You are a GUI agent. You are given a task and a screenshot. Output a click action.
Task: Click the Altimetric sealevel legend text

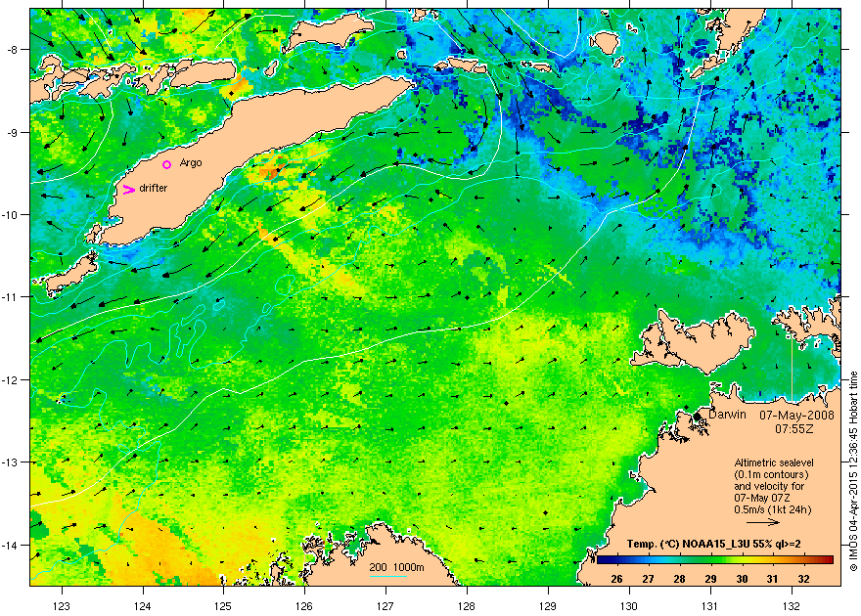(774, 462)
